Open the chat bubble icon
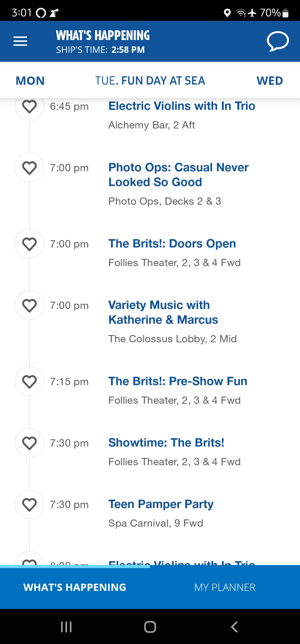The width and height of the screenshot is (300, 644). click(x=278, y=41)
